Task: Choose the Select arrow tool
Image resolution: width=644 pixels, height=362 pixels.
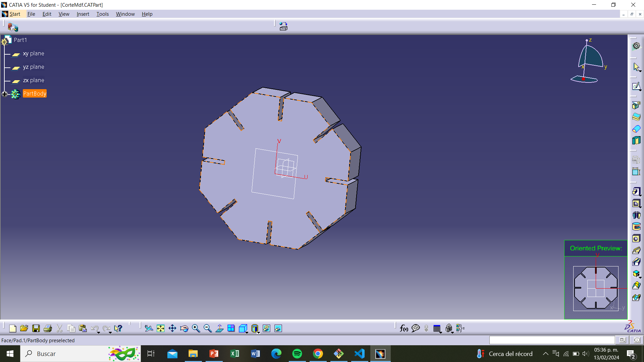Action: (636, 67)
